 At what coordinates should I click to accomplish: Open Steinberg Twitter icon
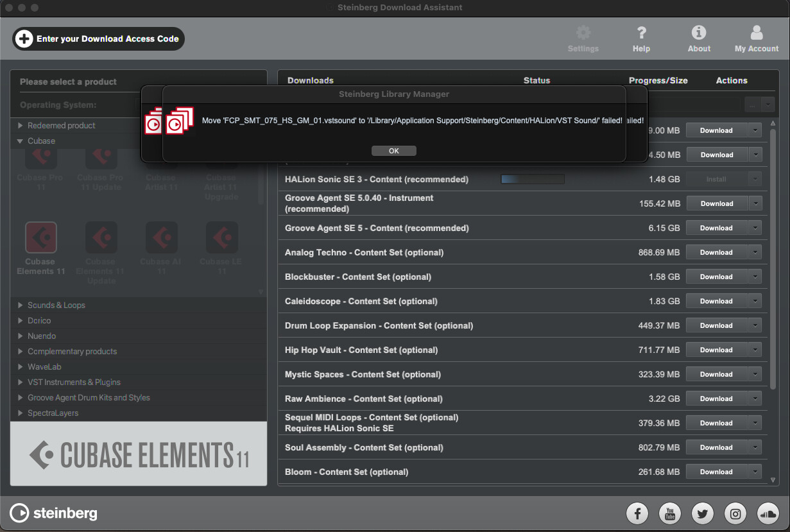pyautogui.click(x=703, y=513)
